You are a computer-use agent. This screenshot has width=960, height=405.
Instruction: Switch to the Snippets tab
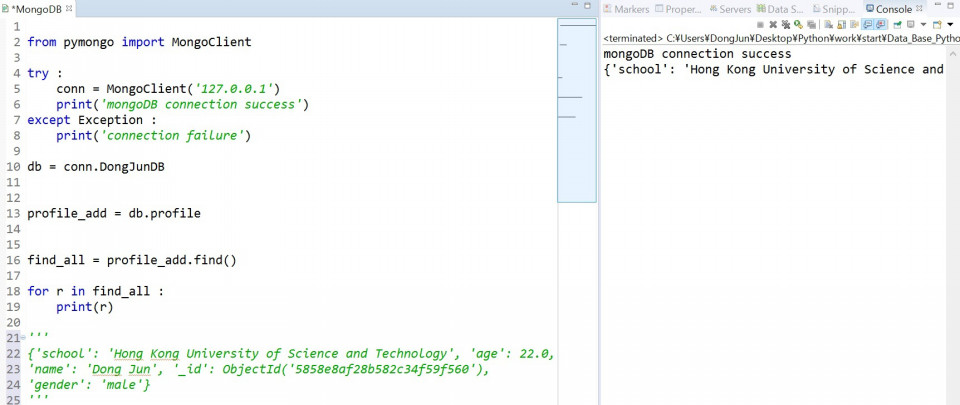tap(834, 9)
